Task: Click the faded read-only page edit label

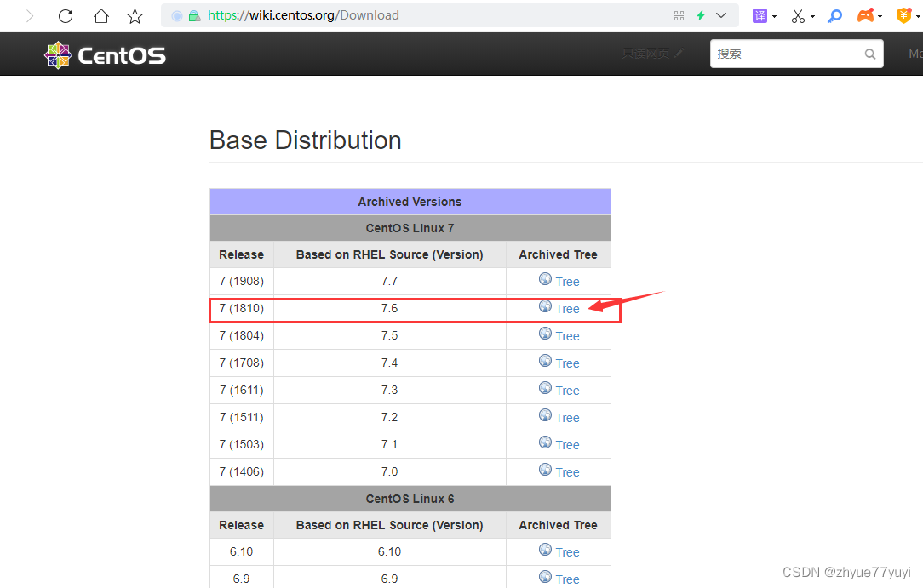Action: click(653, 54)
